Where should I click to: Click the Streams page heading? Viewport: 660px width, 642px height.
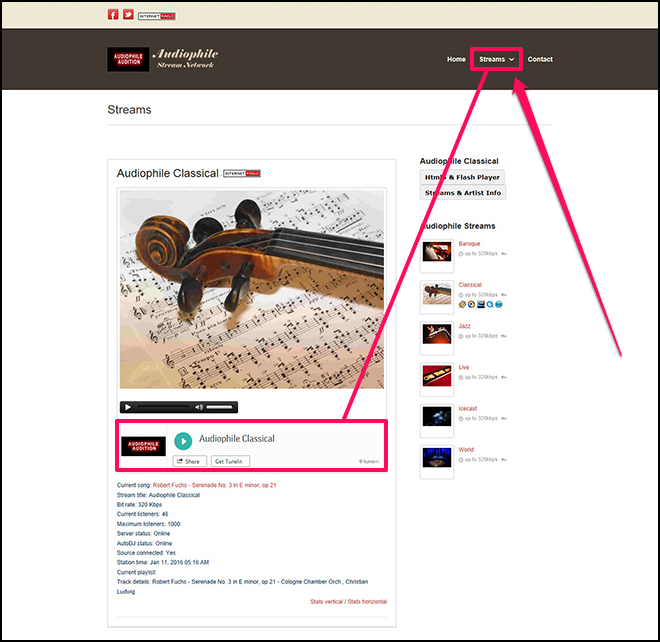click(x=129, y=110)
